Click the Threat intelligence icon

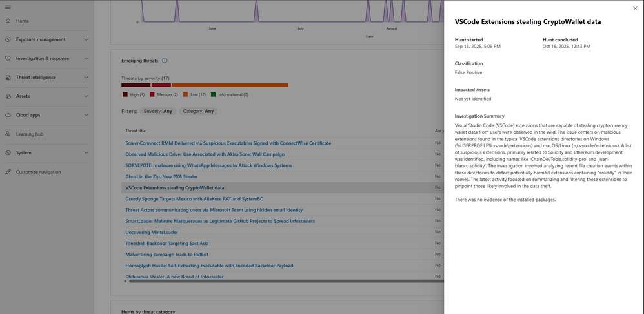point(8,78)
